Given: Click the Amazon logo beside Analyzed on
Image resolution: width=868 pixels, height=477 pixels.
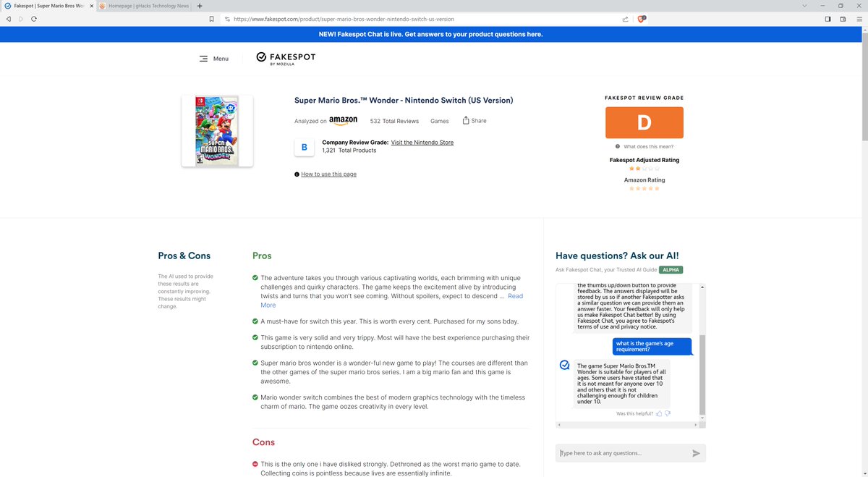Looking at the screenshot, I should [343, 120].
